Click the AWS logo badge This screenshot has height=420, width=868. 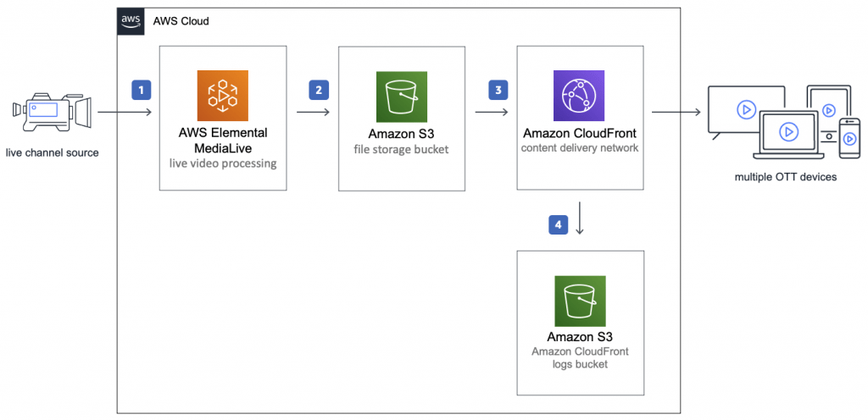tap(130, 20)
